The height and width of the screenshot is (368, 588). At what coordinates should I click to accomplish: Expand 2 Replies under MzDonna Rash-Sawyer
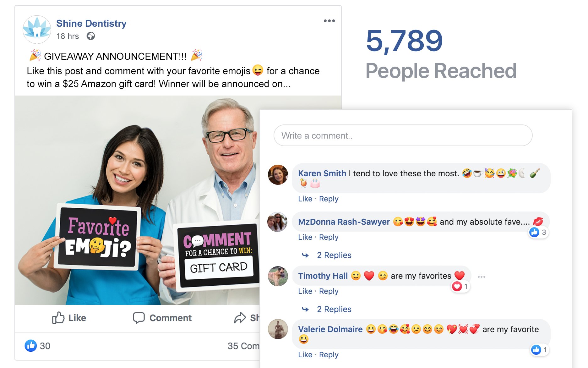coord(334,255)
